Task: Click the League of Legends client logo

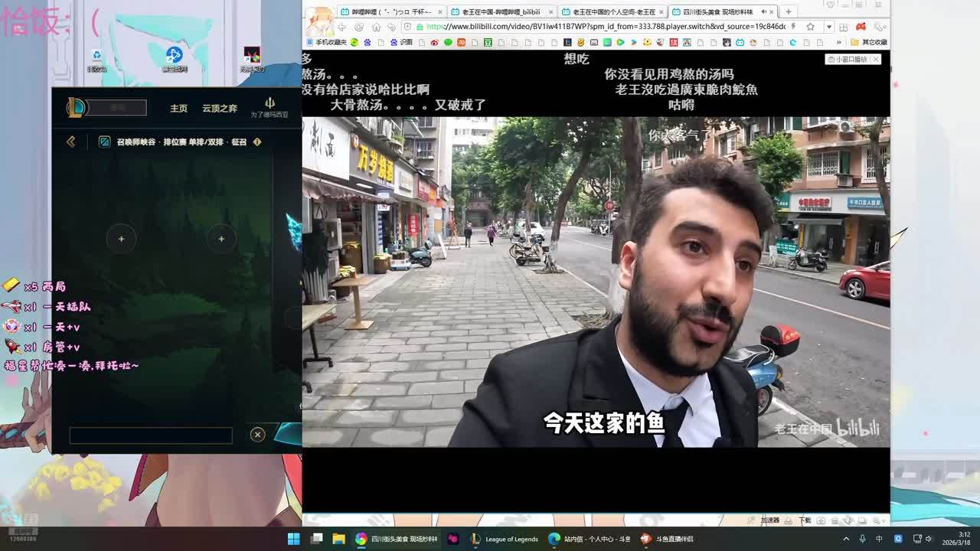Action: pyautogui.click(x=76, y=107)
